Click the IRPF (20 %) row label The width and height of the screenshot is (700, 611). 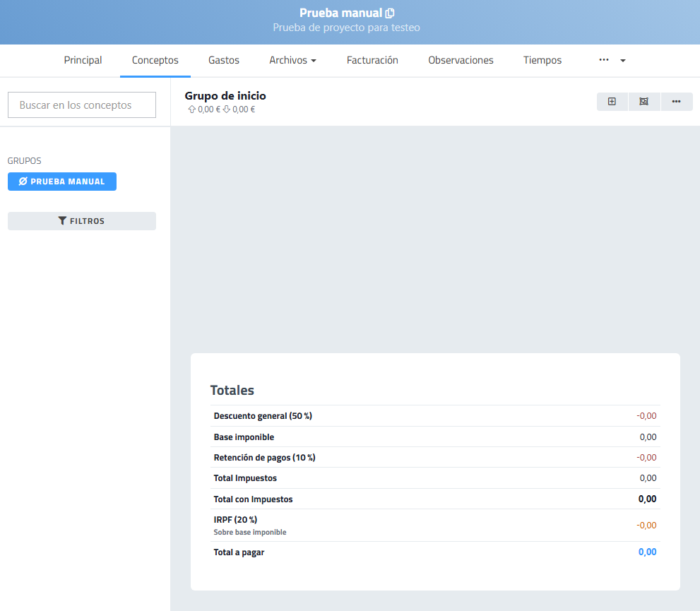(x=235, y=520)
